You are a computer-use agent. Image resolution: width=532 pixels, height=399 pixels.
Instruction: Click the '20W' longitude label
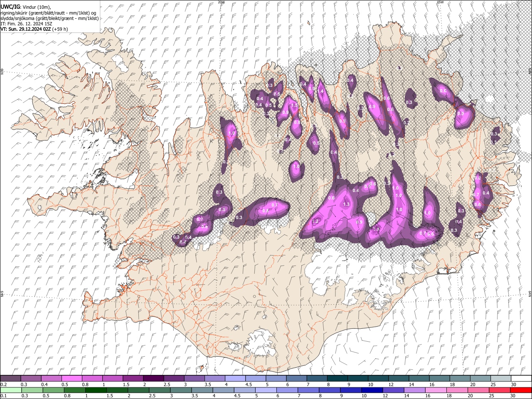pyautogui.click(x=221, y=2)
